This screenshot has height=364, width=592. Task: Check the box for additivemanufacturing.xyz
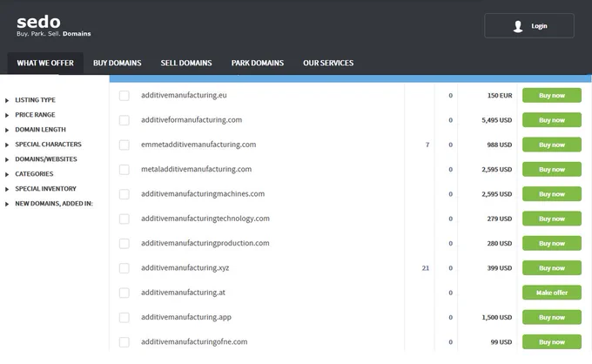124,268
